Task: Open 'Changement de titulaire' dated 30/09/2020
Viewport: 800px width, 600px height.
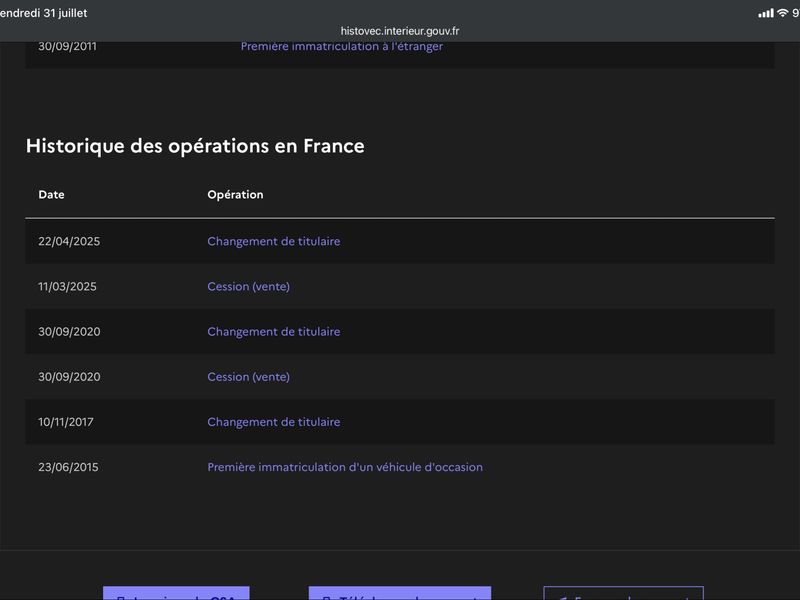Action: click(273, 332)
